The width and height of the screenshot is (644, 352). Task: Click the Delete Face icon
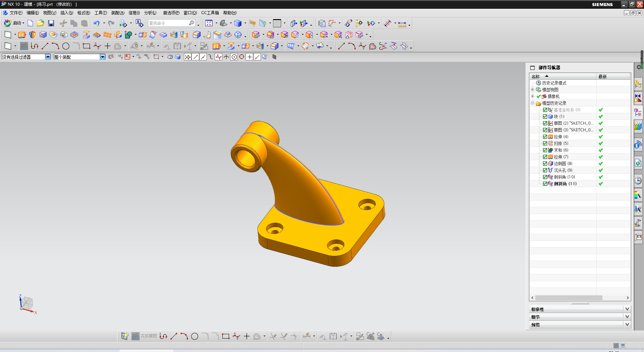point(285,35)
